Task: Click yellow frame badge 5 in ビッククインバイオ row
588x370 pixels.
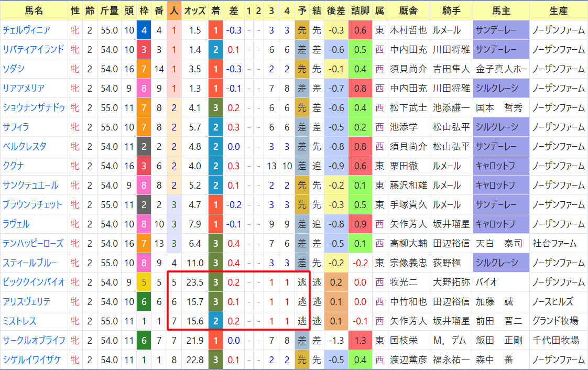Action: [144, 282]
